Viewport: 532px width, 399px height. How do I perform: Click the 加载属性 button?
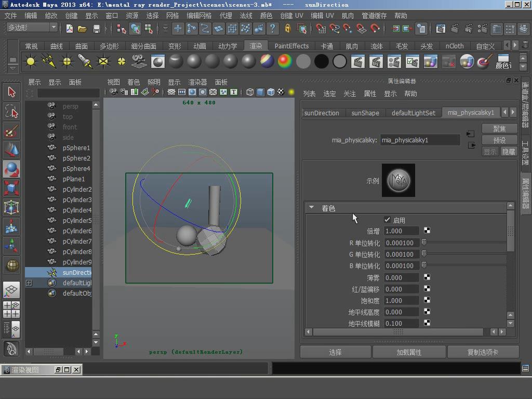tap(409, 352)
